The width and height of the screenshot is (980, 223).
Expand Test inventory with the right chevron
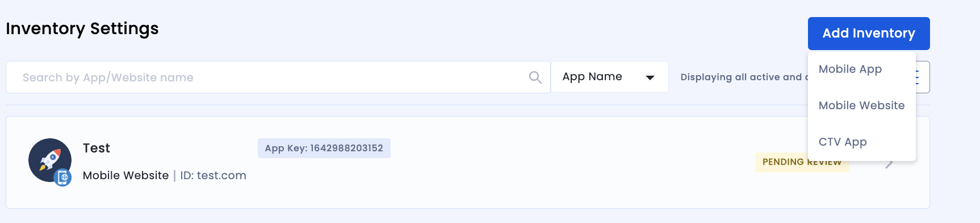coord(889,164)
